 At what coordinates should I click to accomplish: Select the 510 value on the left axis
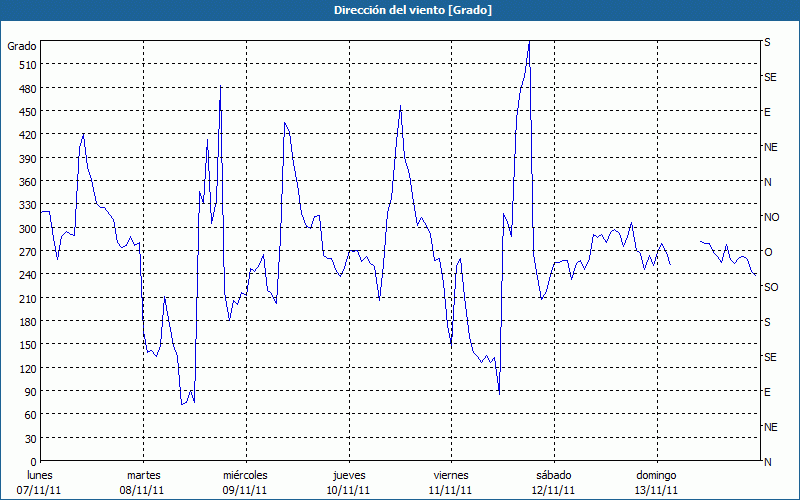pyautogui.click(x=25, y=65)
